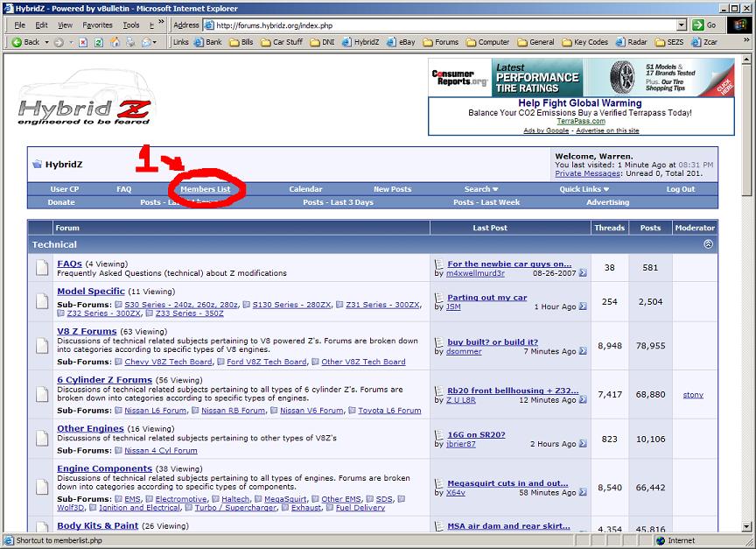756x549 pixels.
Task: Open the eBay favorites bookmark
Action: 402,42
